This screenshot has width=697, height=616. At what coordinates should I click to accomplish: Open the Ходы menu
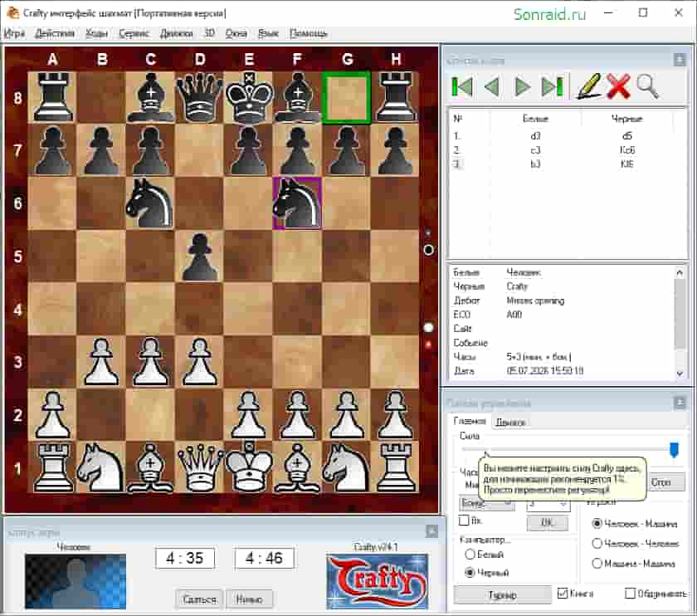(x=96, y=33)
